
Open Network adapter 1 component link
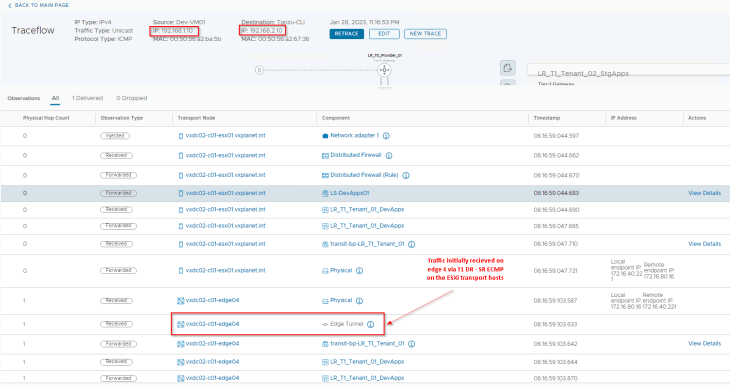tap(354, 135)
